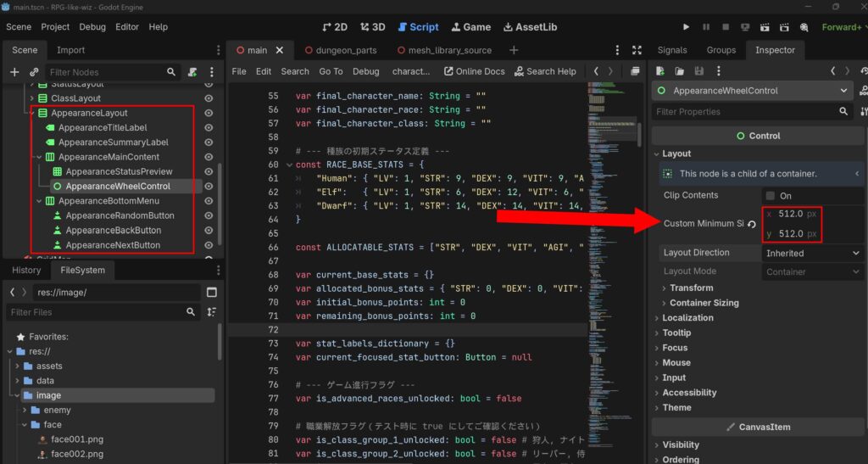
Task: Fold the RACE_BASE_STATS code block
Action: click(x=289, y=165)
